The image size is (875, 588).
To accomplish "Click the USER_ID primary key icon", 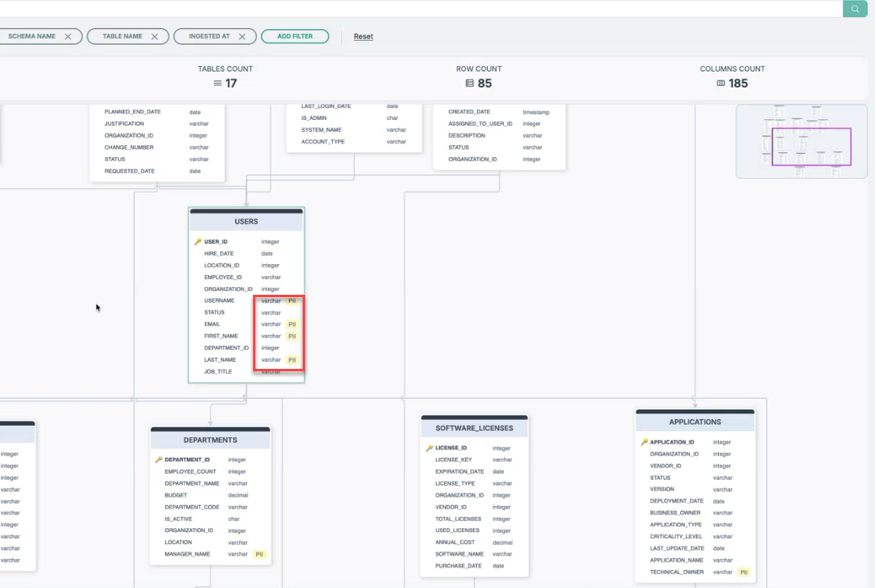I will (x=198, y=242).
